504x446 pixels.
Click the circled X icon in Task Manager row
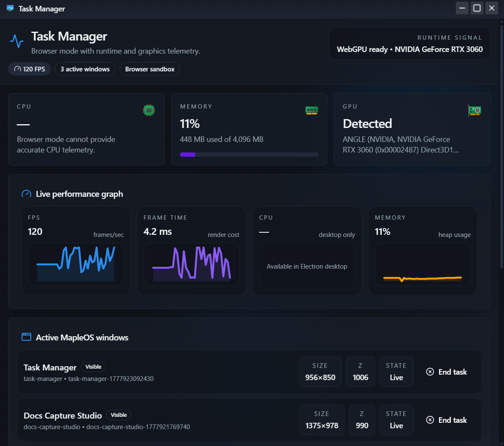430,372
